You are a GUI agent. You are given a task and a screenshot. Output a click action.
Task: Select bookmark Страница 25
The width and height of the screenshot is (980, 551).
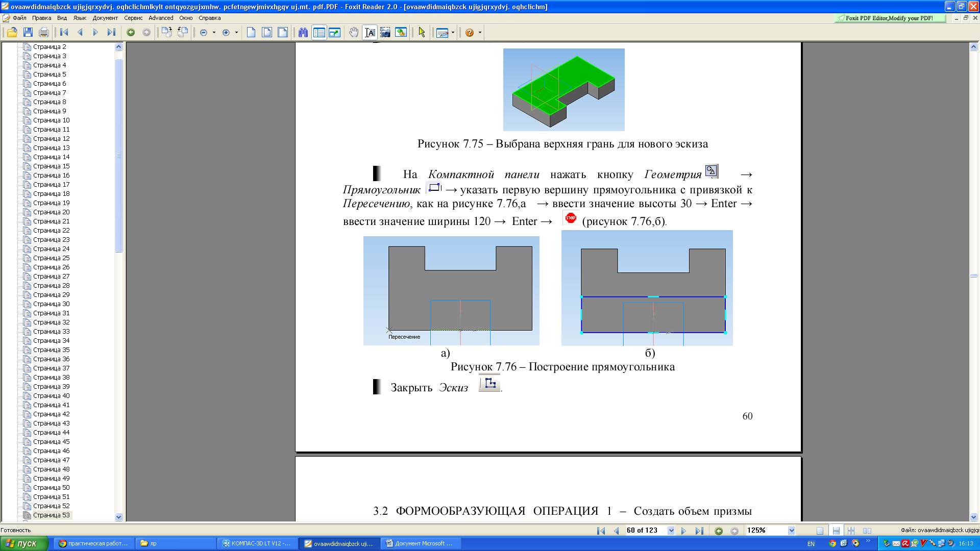point(51,258)
